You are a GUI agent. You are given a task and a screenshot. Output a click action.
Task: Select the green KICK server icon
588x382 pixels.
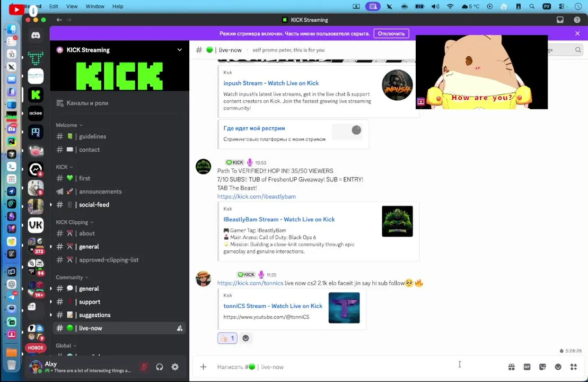coord(36,94)
